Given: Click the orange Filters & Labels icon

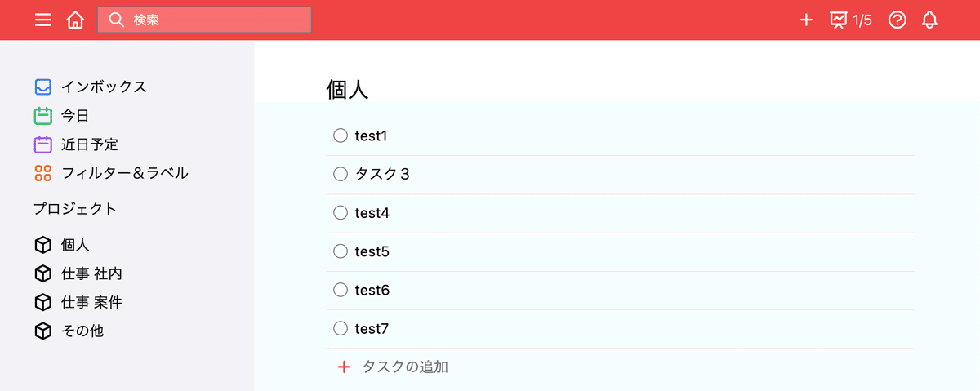Looking at the screenshot, I should point(43,173).
